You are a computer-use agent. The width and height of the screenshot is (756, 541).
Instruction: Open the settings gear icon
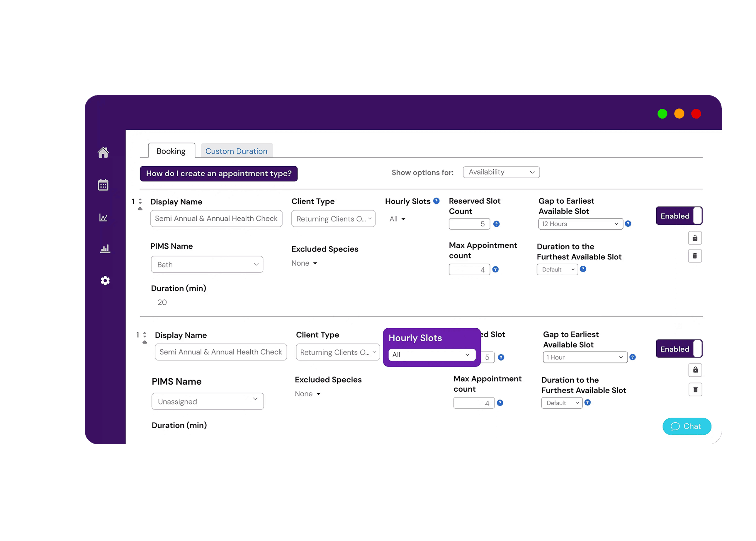tap(105, 281)
